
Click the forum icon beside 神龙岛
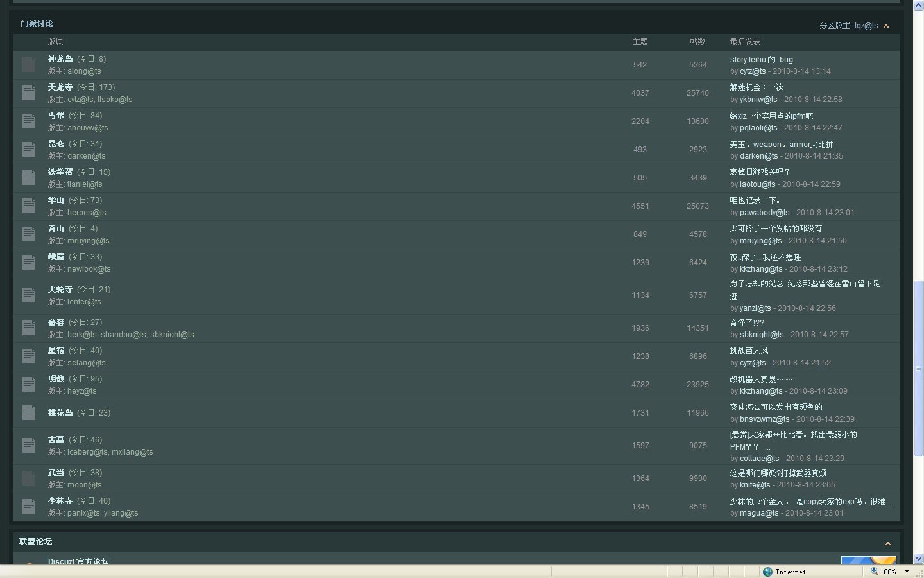(28, 64)
